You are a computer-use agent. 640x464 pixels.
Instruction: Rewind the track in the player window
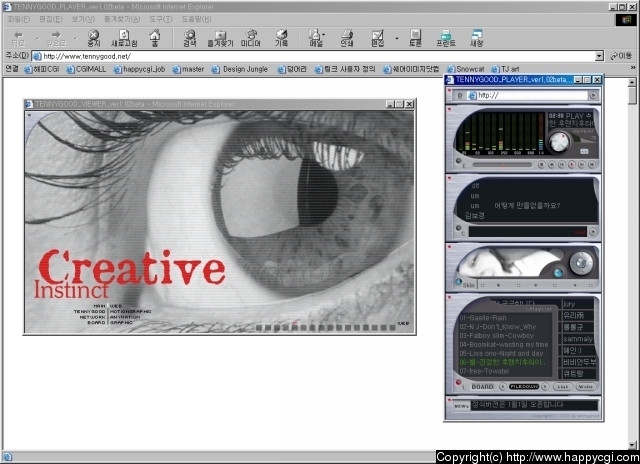pos(552,164)
